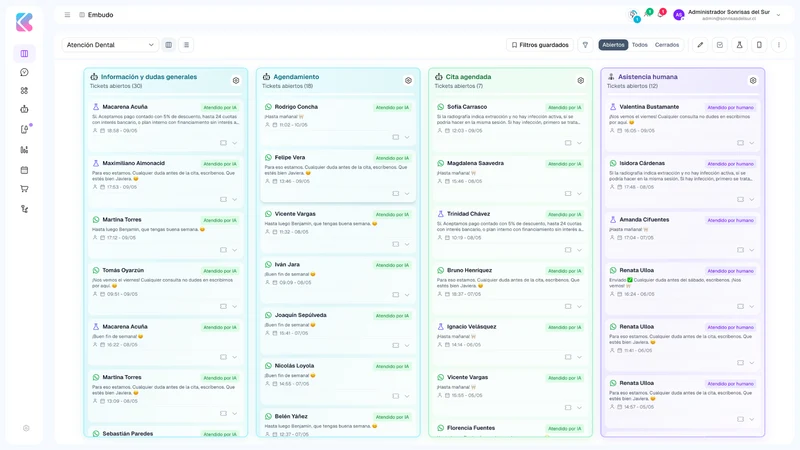Open settings gear for Información y dudas generales

tap(236, 81)
